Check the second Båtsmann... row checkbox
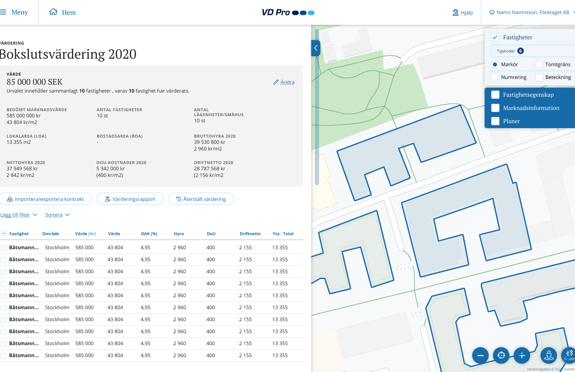Viewport: 575px width, 372px height. pyautogui.click(x=3, y=260)
